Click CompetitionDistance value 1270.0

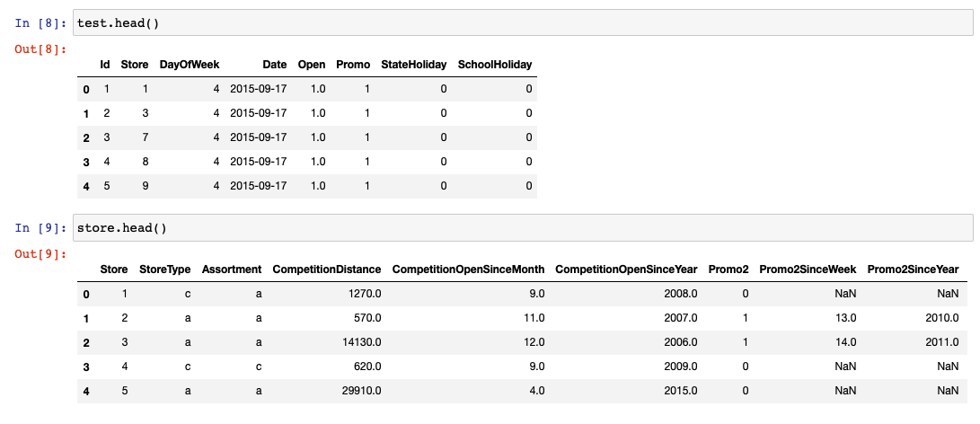[x=365, y=294]
